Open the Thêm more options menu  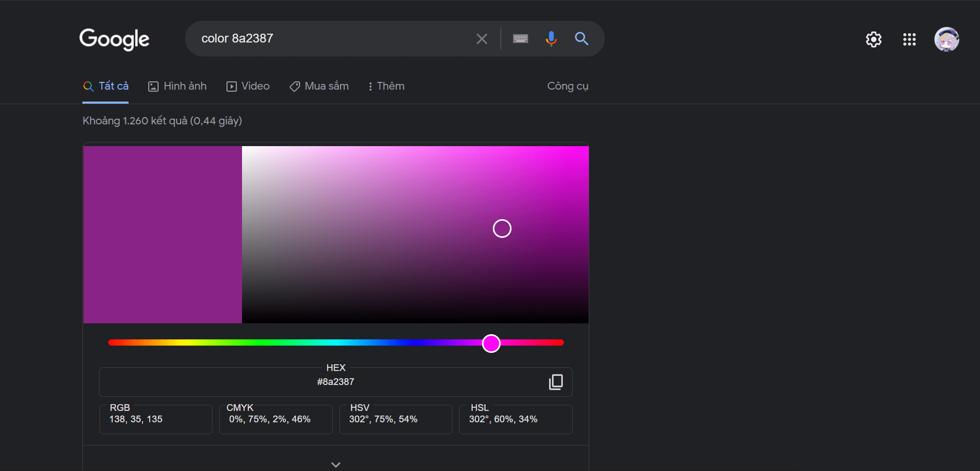click(x=386, y=87)
